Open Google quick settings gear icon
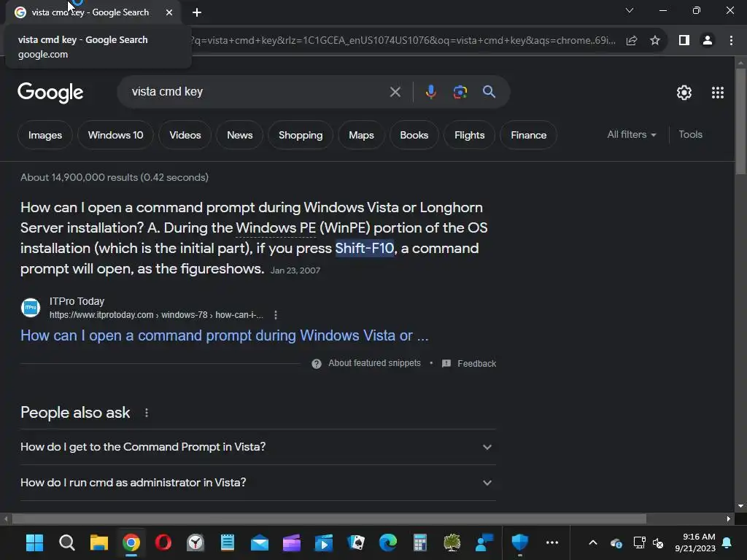The width and height of the screenshot is (747, 560). pyautogui.click(x=684, y=93)
